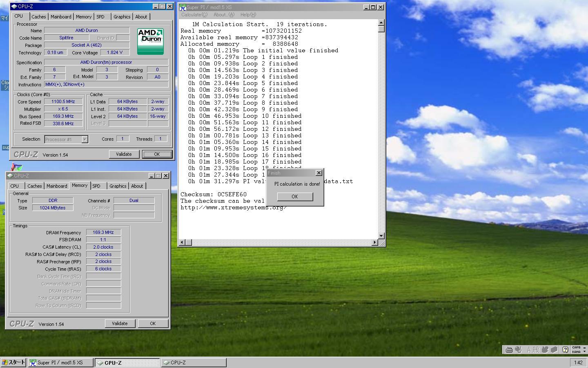Open About tab in top CPU-Z window
Screen dimensions: 588x368
click(x=141, y=17)
